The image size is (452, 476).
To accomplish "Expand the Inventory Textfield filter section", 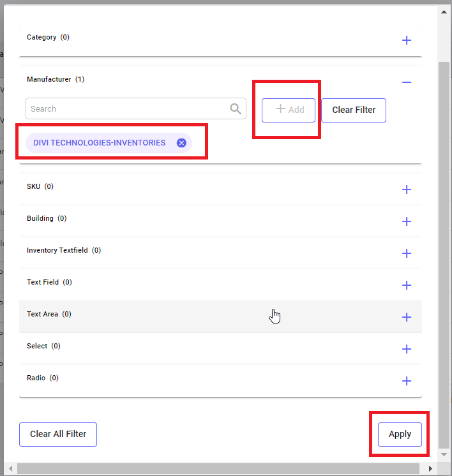I will pos(407,253).
